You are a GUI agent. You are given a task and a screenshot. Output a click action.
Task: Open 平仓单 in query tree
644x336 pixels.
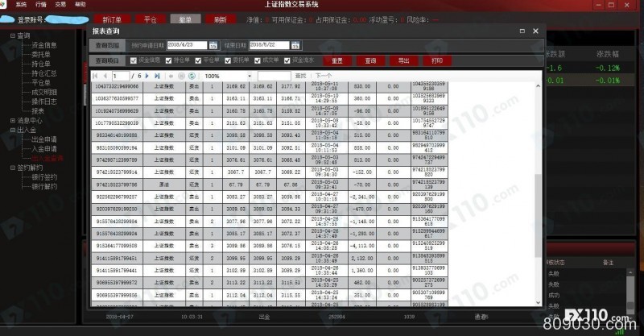point(41,83)
